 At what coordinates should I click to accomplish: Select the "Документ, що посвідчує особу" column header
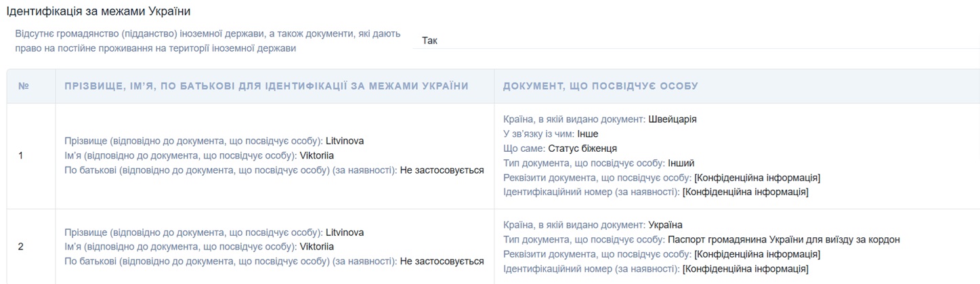coord(600,86)
